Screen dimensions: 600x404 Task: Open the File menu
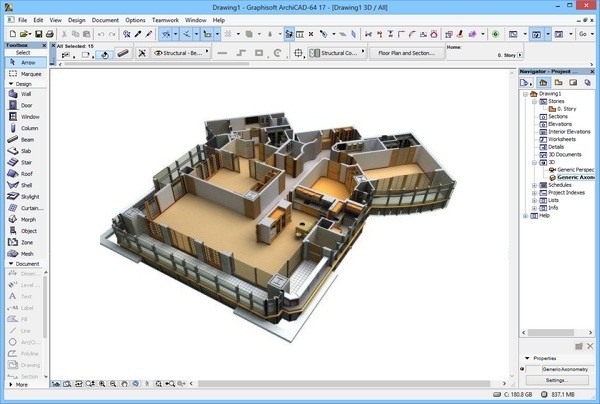click(22, 20)
